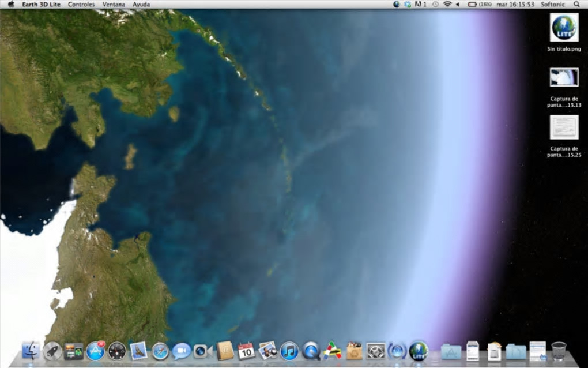The image size is (588, 368).
Task: Open the Trash from the Dock
Action: point(559,351)
